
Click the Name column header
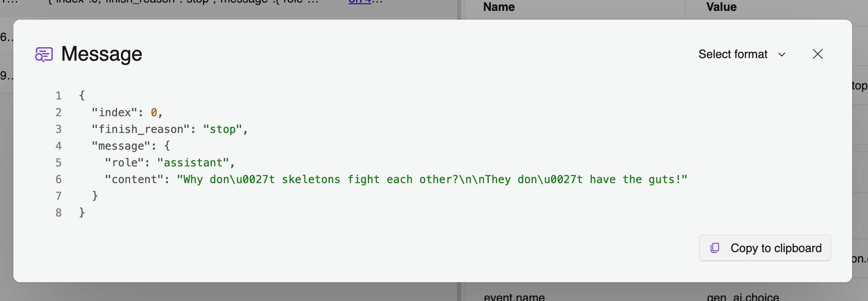pos(499,7)
